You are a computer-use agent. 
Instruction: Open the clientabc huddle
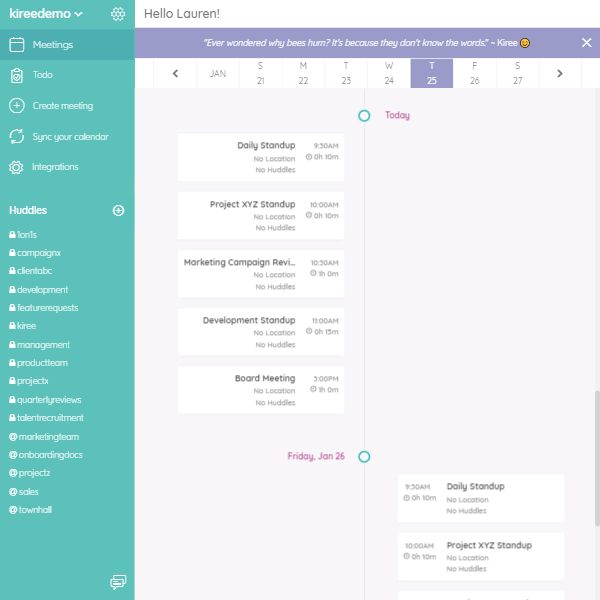pos(31,271)
